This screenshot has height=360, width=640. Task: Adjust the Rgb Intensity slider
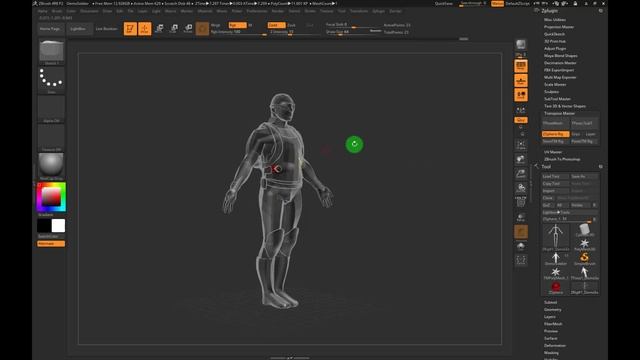point(238,32)
